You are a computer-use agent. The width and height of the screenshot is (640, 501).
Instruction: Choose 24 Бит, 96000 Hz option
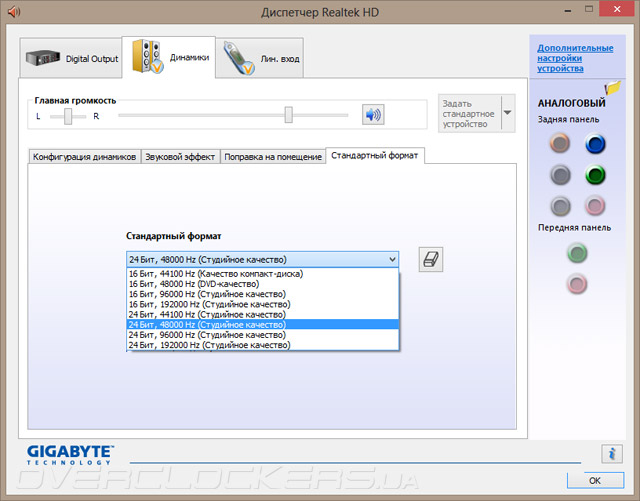click(x=262, y=335)
